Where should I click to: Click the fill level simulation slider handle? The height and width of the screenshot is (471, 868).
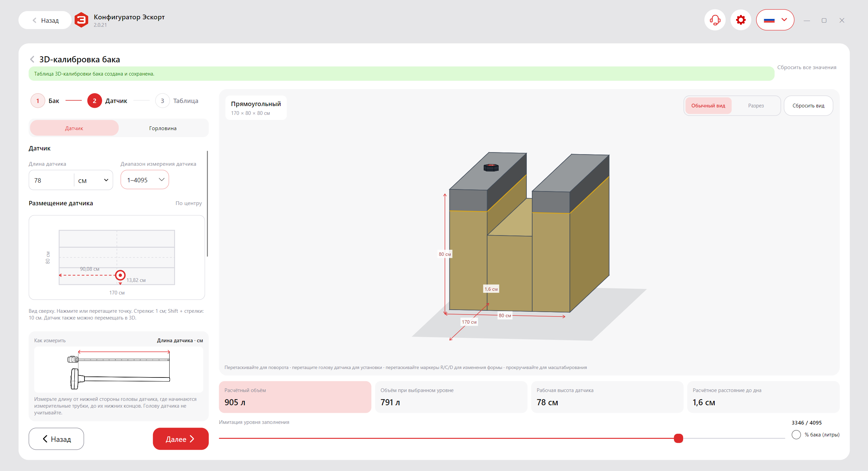pos(678,438)
